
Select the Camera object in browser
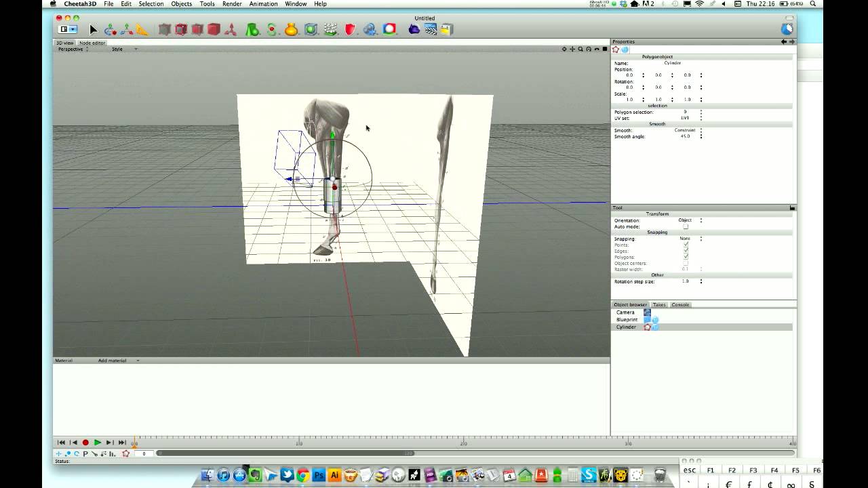pyautogui.click(x=625, y=312)
